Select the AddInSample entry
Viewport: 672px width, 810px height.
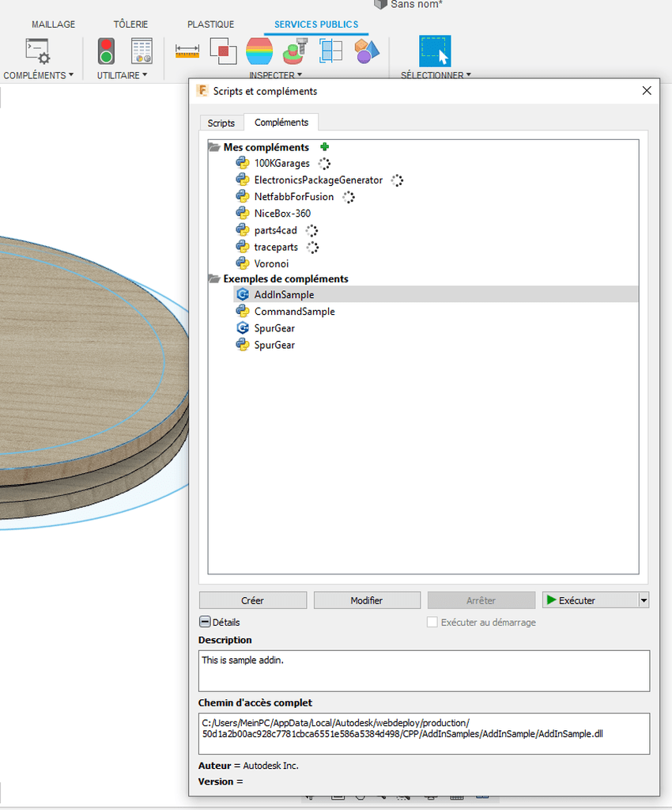click(436, 294)
